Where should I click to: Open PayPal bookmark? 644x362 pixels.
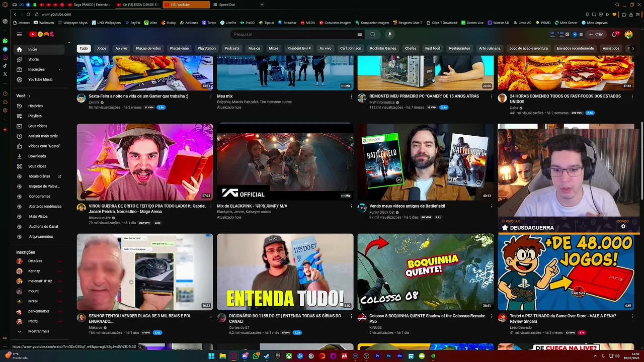pyautogui.click(x=133, y=23)
